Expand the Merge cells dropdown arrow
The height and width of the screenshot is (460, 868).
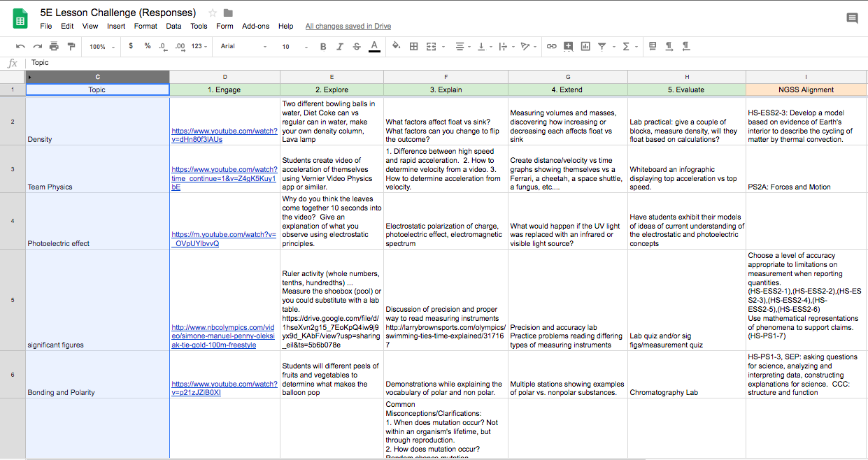pos(443,47)
